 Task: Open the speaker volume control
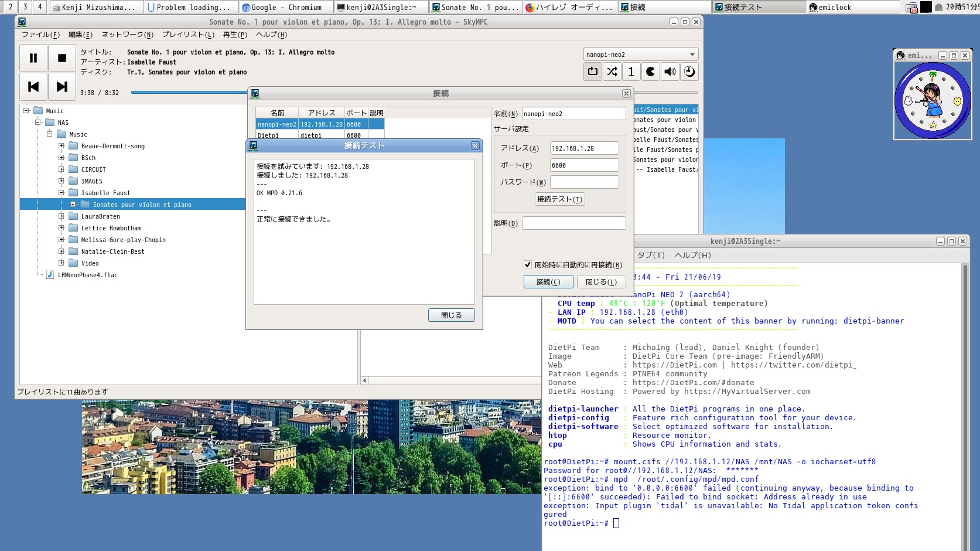[x=670, y=72]
